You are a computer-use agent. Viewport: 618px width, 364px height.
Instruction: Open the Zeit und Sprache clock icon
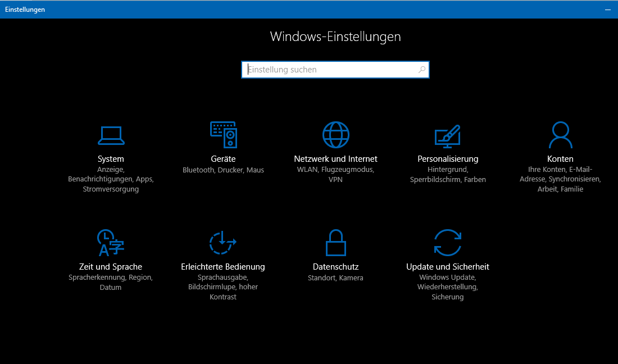(x=111, y=243)
